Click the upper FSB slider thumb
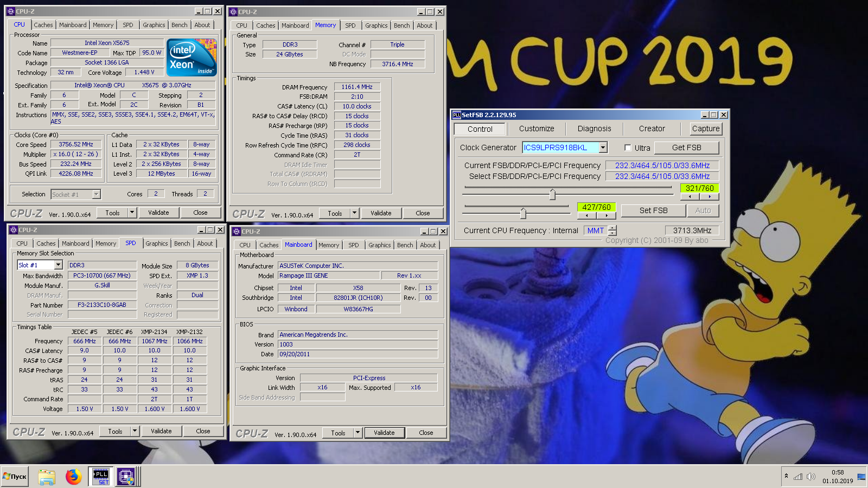Viewport: 868px width, 488px height. [x=552, y=194]
